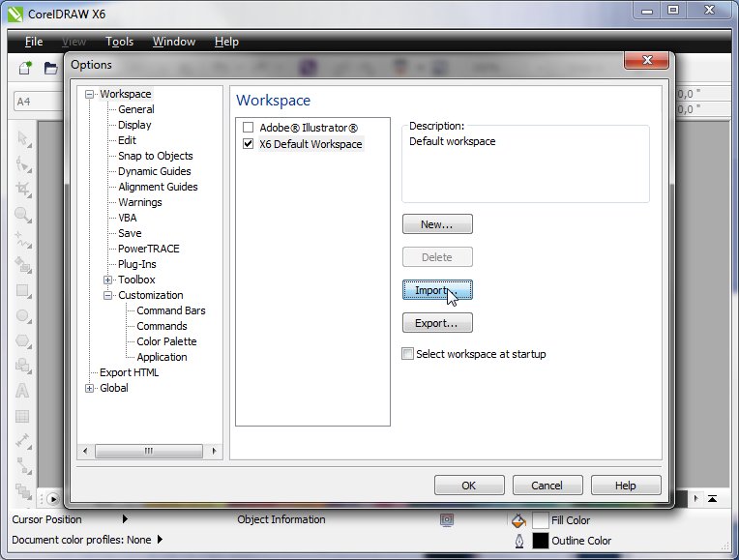Viewport: 739px width, 560px height.
Task: Click the New... workspace button
Action: click(x=437, y=224)
